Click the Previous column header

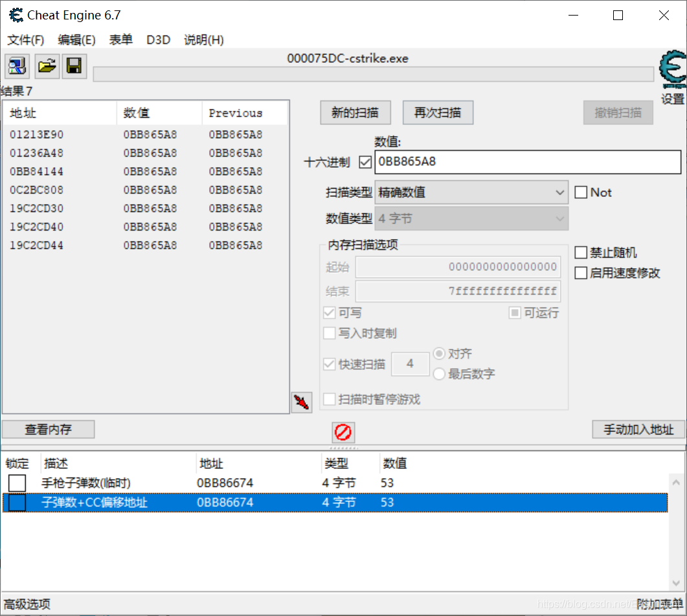pyautogui.click(x=245, y=113)
